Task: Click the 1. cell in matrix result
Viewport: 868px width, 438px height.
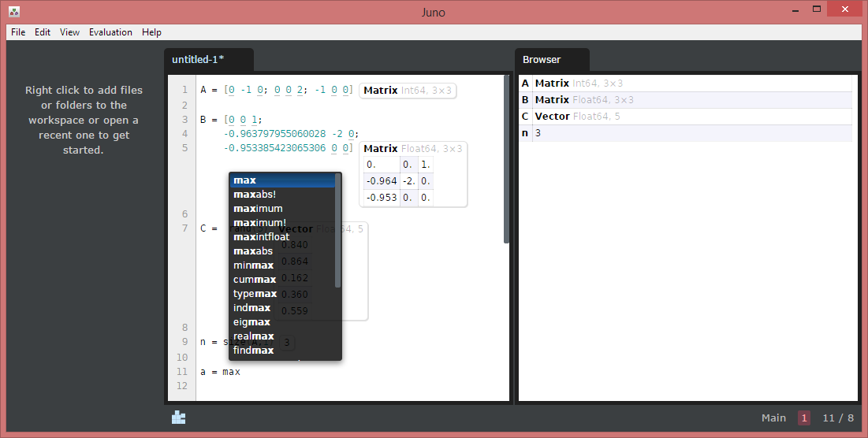Action: [425, 164]
